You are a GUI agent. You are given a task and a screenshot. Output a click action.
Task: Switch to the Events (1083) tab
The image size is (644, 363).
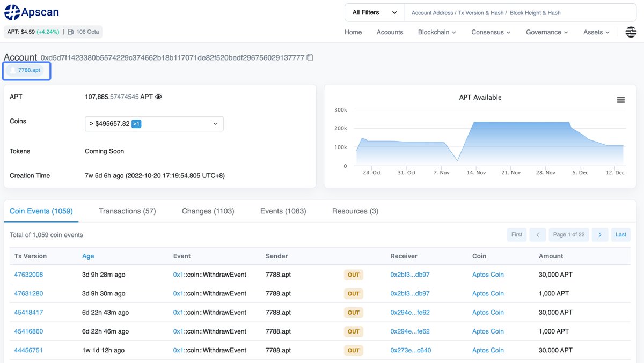(283, 211)
